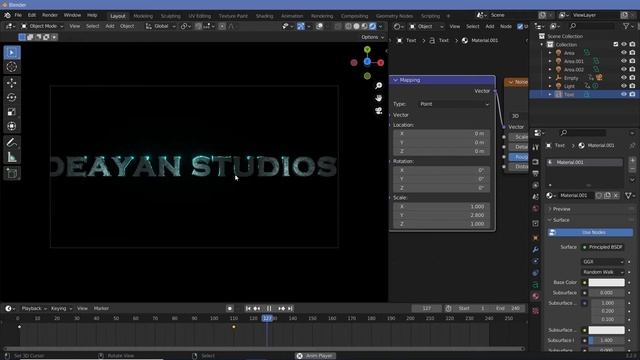Click the timeline auto-keying record button
Image resolution: width=640 pixels, height=360 pixels.
click(230, 309)
